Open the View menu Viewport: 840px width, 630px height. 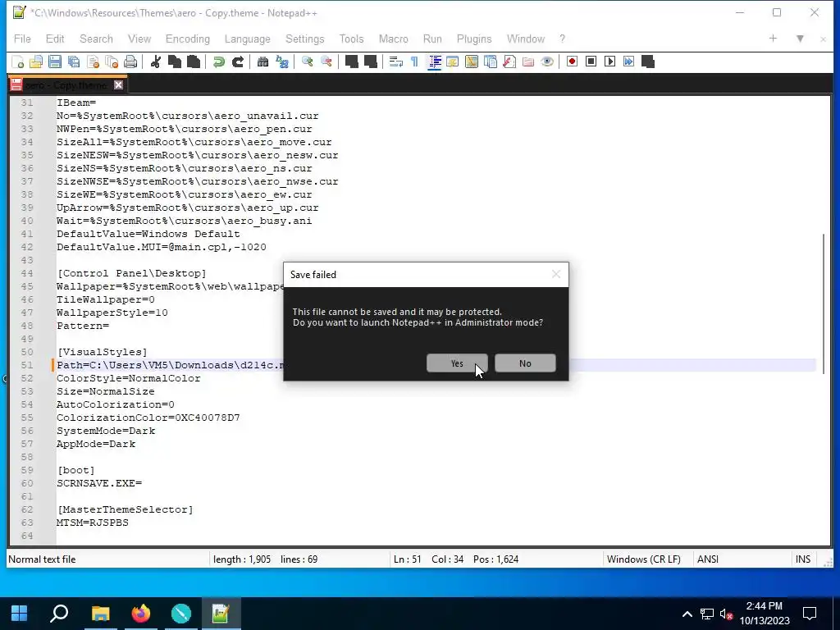[139, 39]
